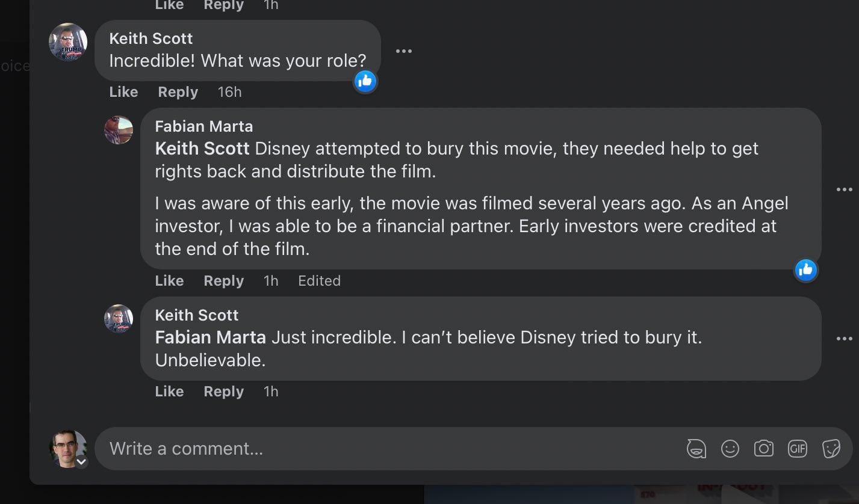Screen dimensions: 859x504
Task: Switch commenting profile via avatar chevron
Action: click(x=81, y=462)
